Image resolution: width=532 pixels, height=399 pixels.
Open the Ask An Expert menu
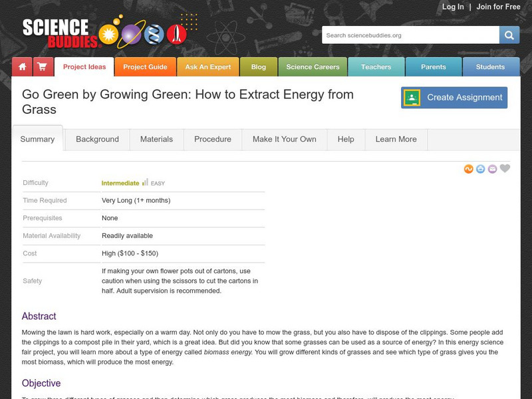[208, 67]
